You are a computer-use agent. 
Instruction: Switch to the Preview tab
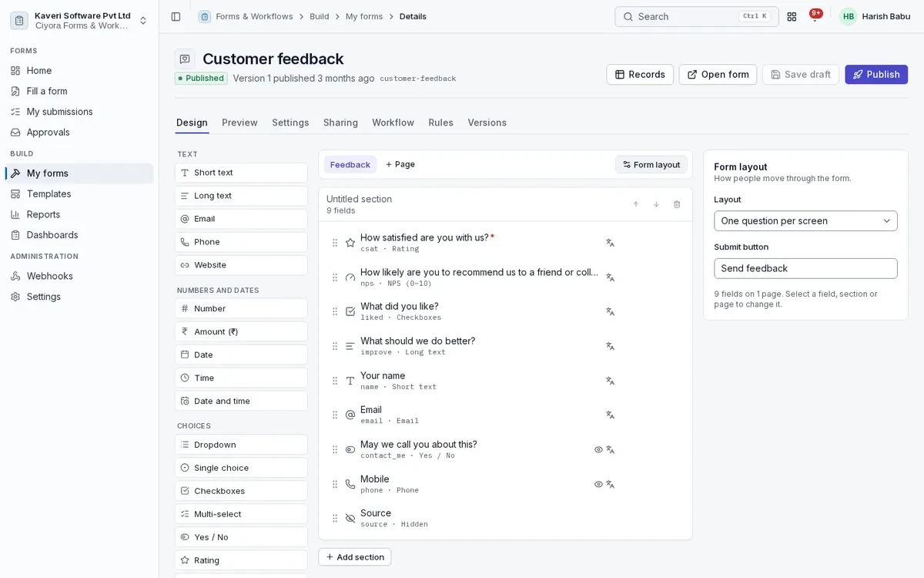(x=239, y=123)
